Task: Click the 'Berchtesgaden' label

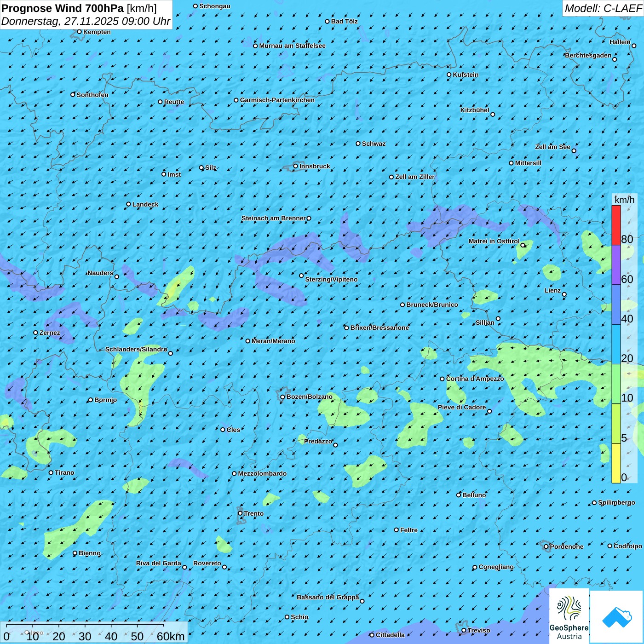Action: tap(588, 56)
